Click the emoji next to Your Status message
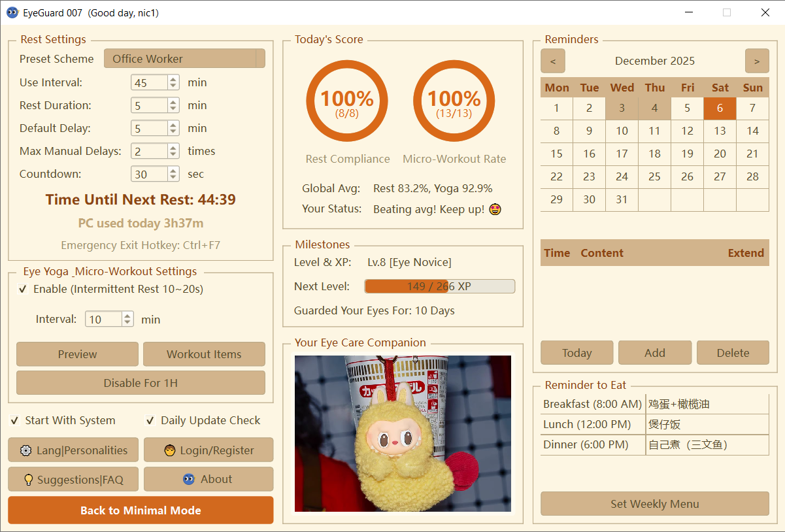 495,208
